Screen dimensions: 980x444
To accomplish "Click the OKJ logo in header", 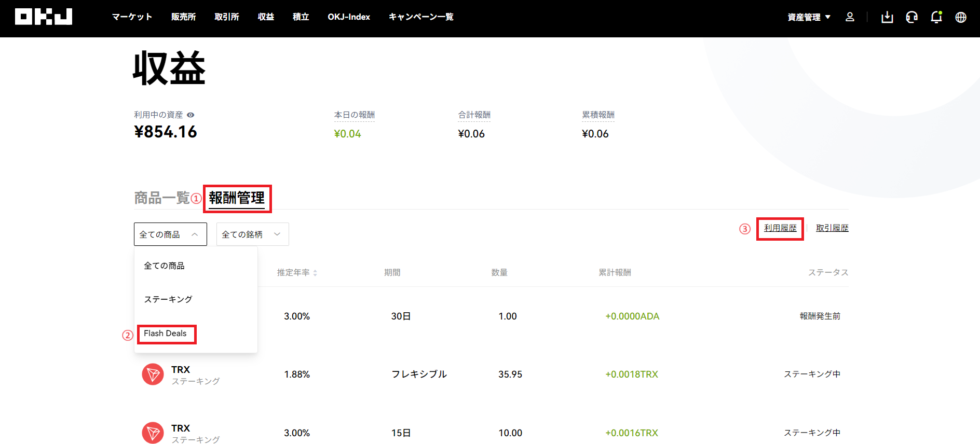I will (x=44, y=17).
